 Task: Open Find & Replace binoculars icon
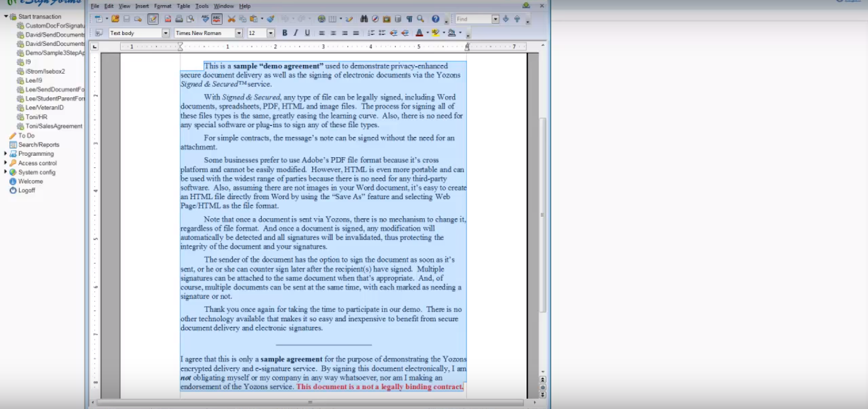tap(364, 19)
